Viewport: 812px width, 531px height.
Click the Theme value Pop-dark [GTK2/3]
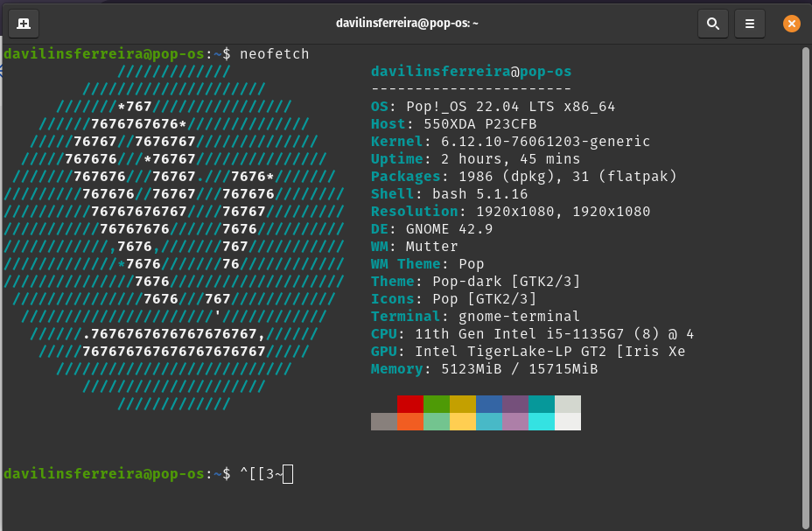click(x=507, y=282)
